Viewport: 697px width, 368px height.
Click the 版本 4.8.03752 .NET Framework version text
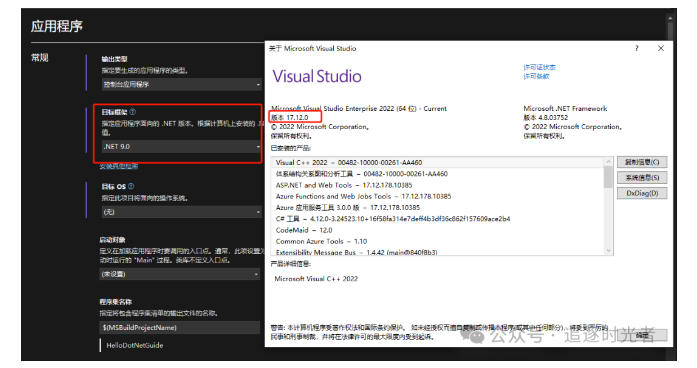pyautogui.click(x=545, y=117)
